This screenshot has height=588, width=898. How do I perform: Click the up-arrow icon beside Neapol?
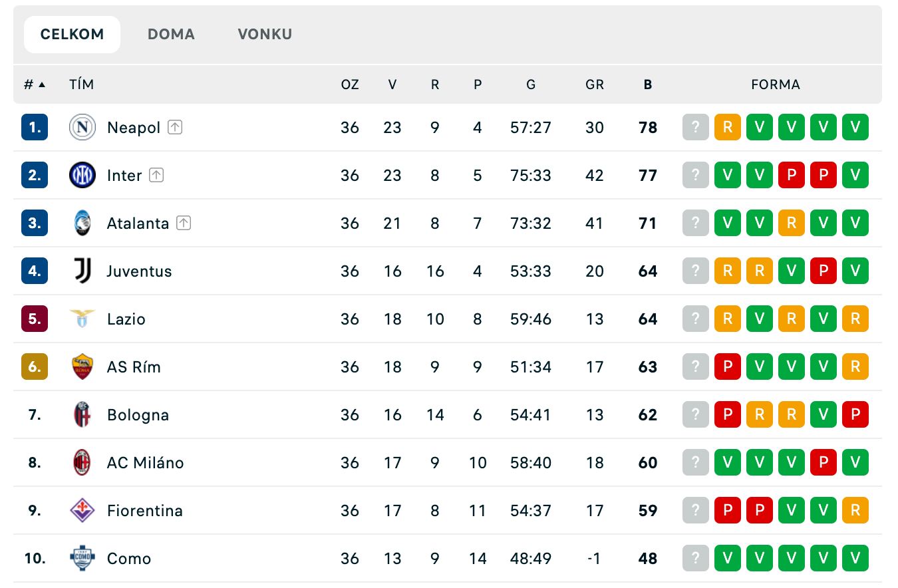pos(175,127)
